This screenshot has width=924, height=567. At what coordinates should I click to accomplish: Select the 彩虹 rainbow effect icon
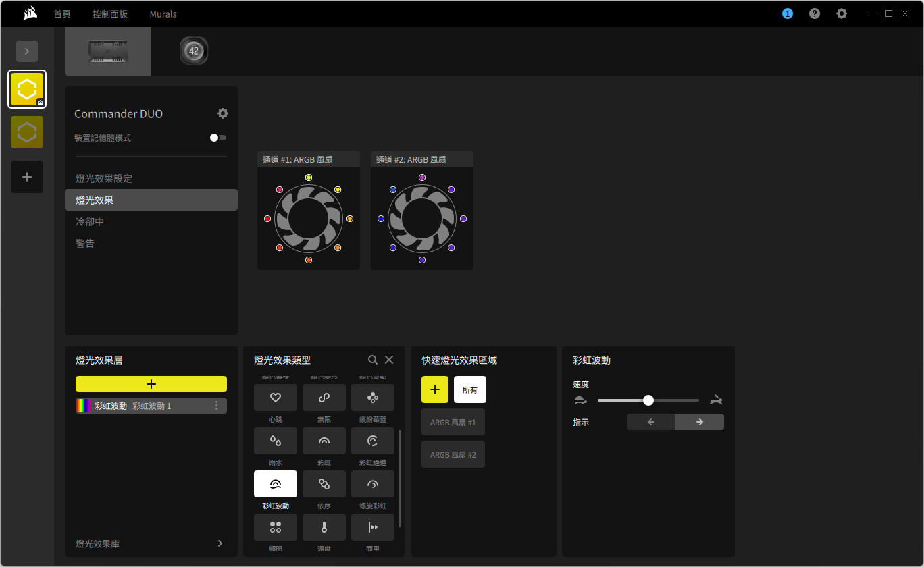324,441
